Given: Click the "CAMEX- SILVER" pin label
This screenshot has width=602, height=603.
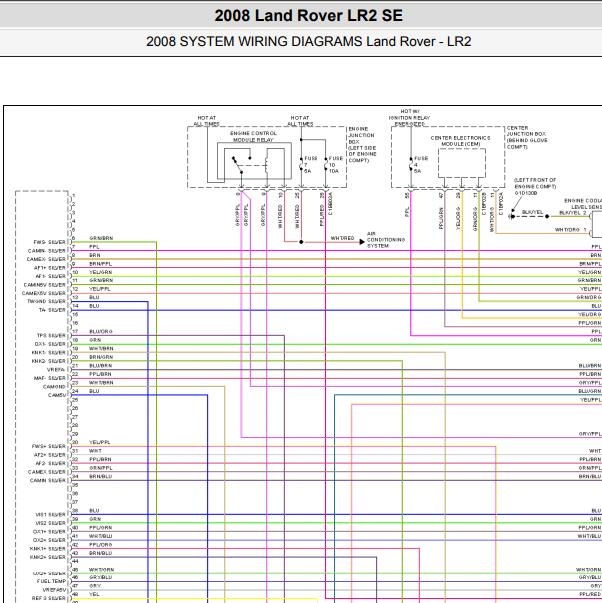Looking at the screenshot, I should click(x=46, y=259).
